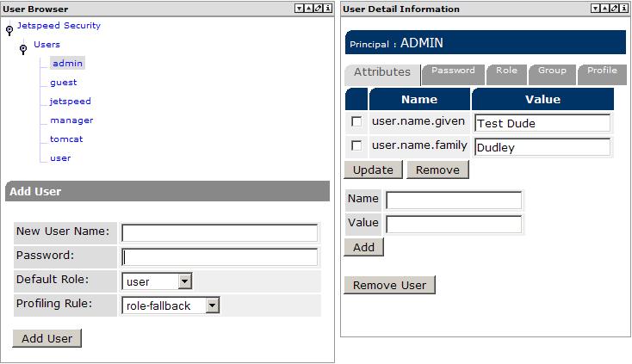Maximize User Browser with the up arrow icon

(309, 9)
